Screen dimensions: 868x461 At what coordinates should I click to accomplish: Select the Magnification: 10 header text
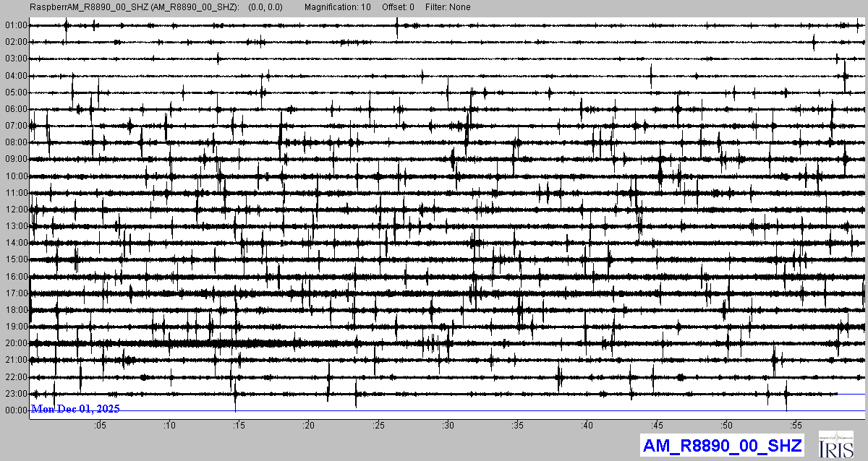pos(336,7)
